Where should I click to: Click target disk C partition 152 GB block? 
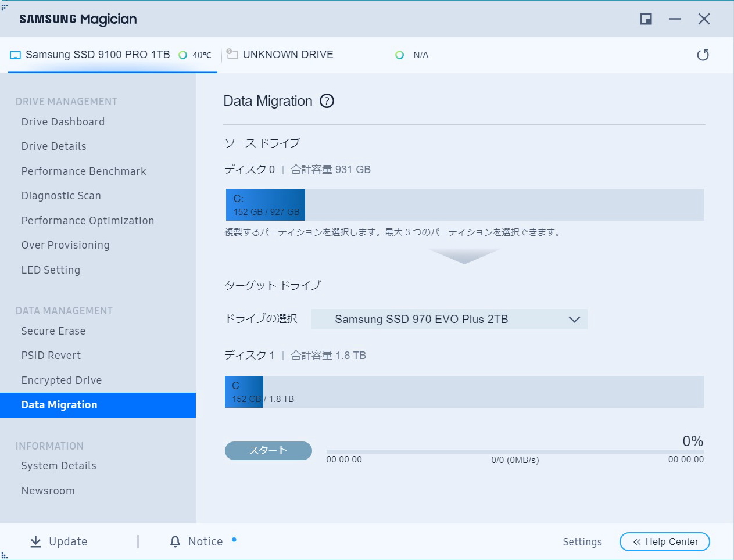click(x=244, y=392)
